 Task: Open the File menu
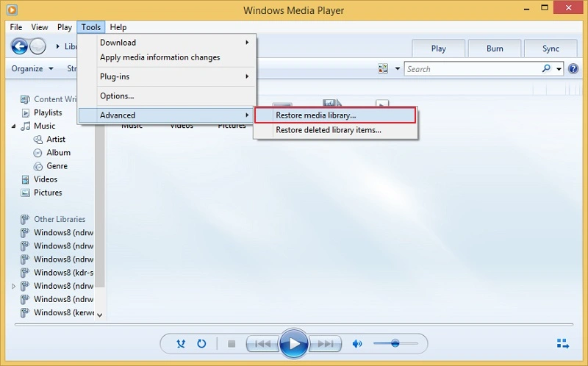click(x=15, y=27)
